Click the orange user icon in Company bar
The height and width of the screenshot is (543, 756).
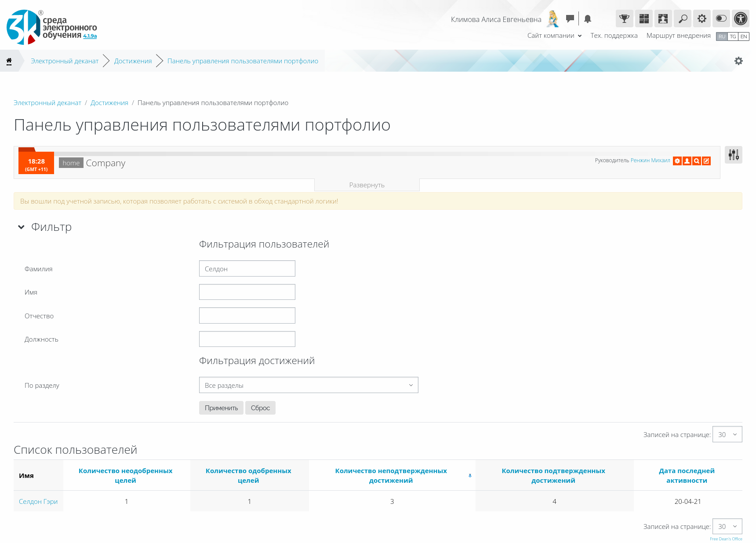pyautogui.click(x=687, y=161)
